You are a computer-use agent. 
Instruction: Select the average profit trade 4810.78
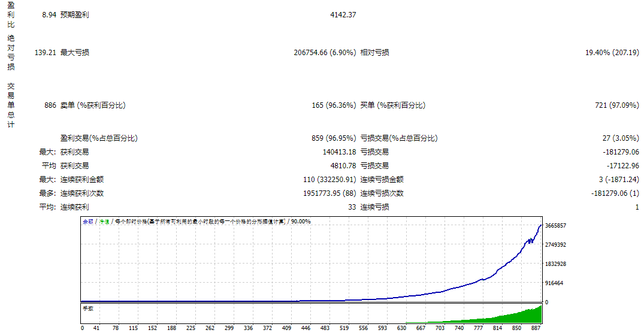[x=343, y=166]
